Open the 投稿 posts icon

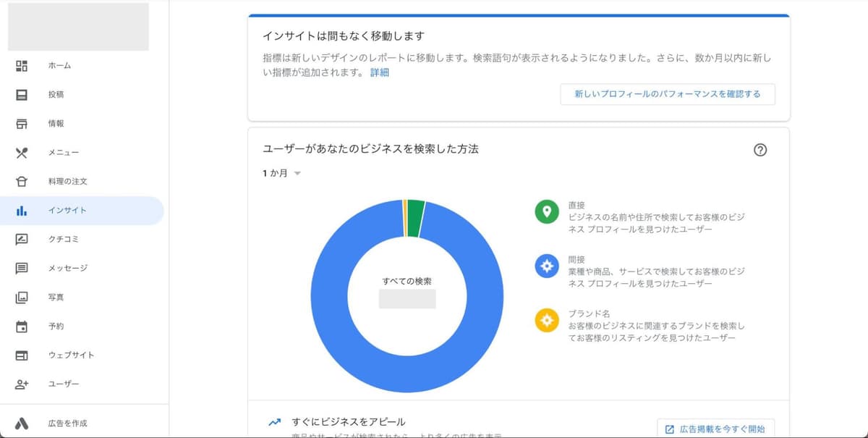coord(22,95)
